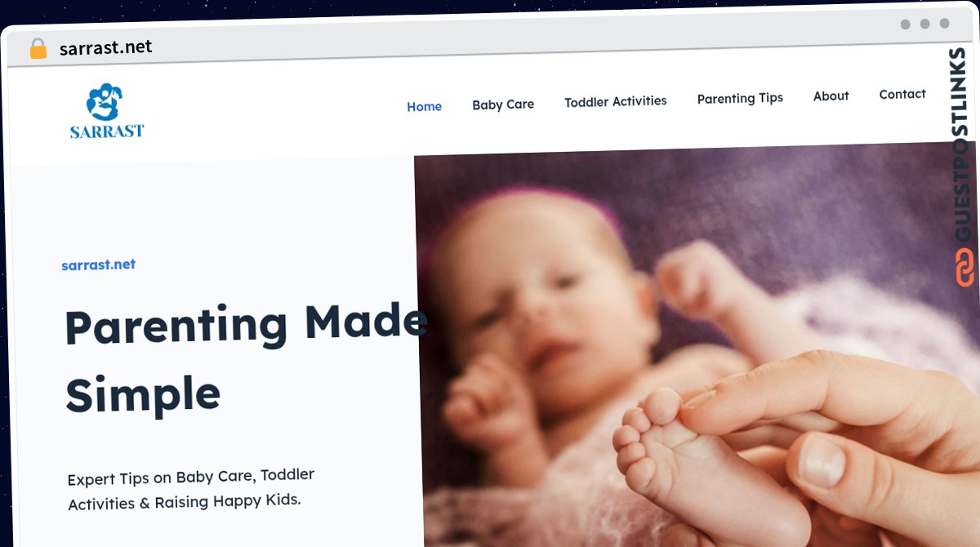
Task: Click the middle gray window dot
Action: tap(924, 24)
